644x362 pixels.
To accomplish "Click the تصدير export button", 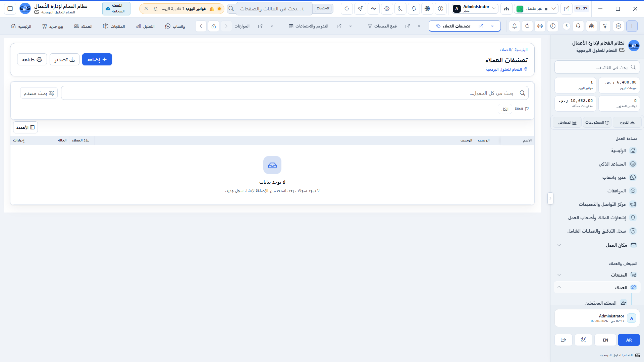I will (64, 60).
